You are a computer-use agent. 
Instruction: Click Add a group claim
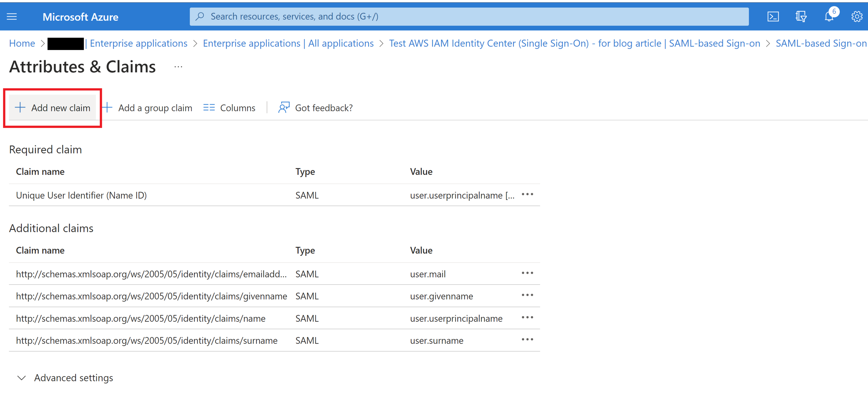pos(148,108)
